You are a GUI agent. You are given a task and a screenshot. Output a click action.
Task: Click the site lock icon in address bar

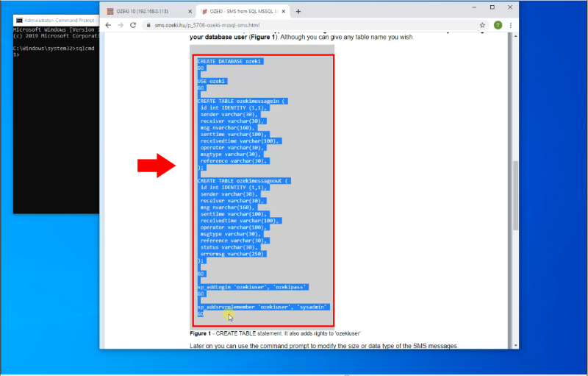[x=148, y=25]
